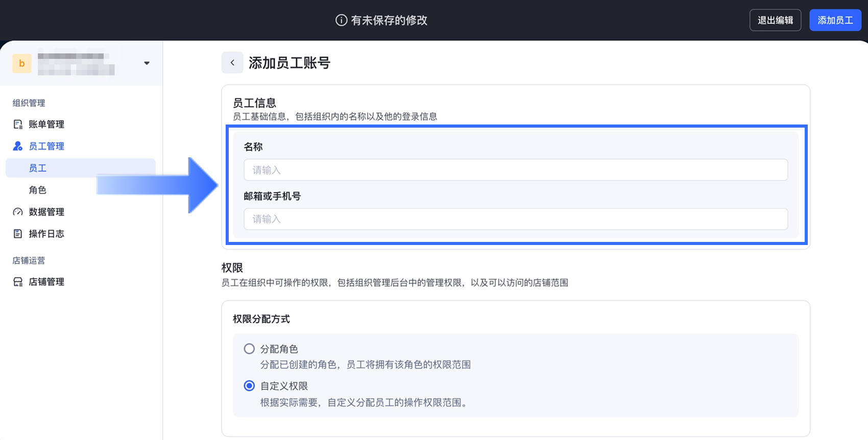Viewport: 868px width, 440px height.
Task: Click the 根据实际需要 description text
Action: coord(364,402)
